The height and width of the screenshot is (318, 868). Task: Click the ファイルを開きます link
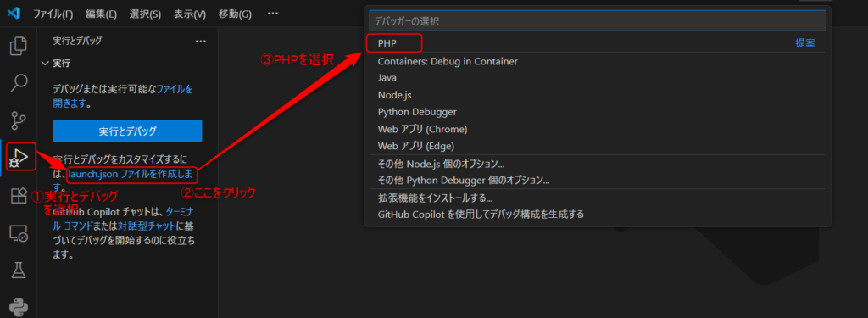123,96
